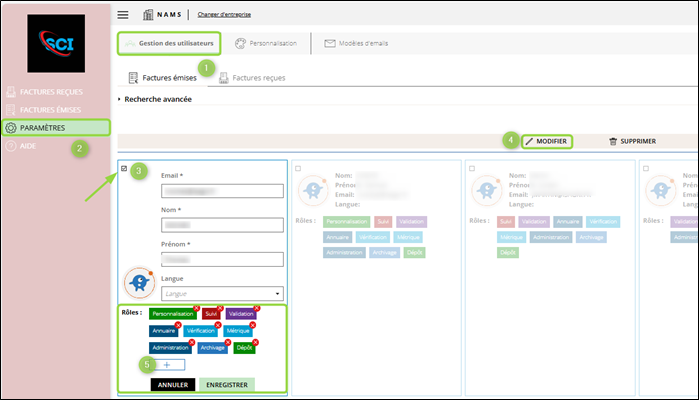The height and width of the screenshot is (400, 699).
Task: Uncheck the first user card checkbox
Action: tap(123, 169)
